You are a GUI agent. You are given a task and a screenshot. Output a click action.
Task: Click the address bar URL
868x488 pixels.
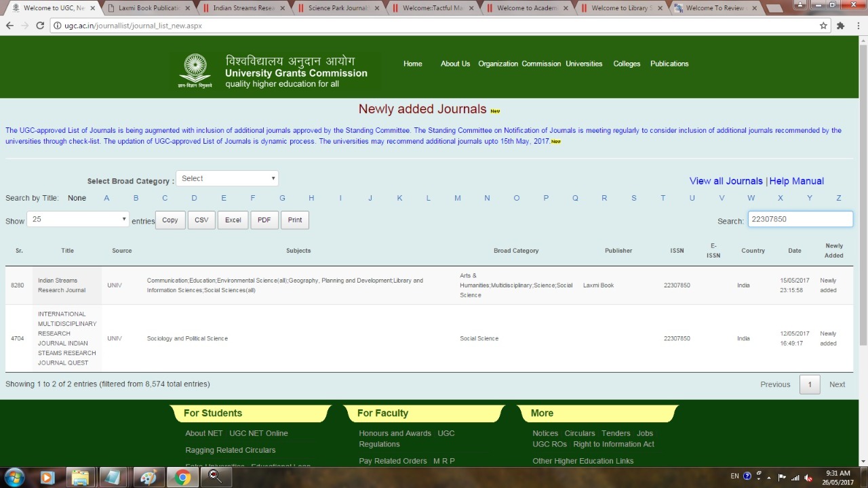click(133, 26)
